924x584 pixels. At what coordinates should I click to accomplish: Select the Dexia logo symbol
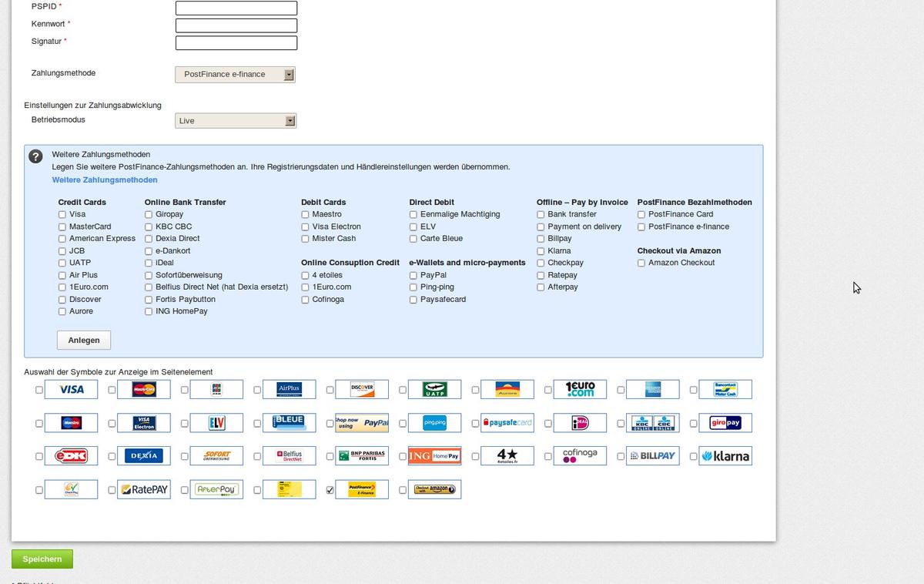click(x=144, y=456)
